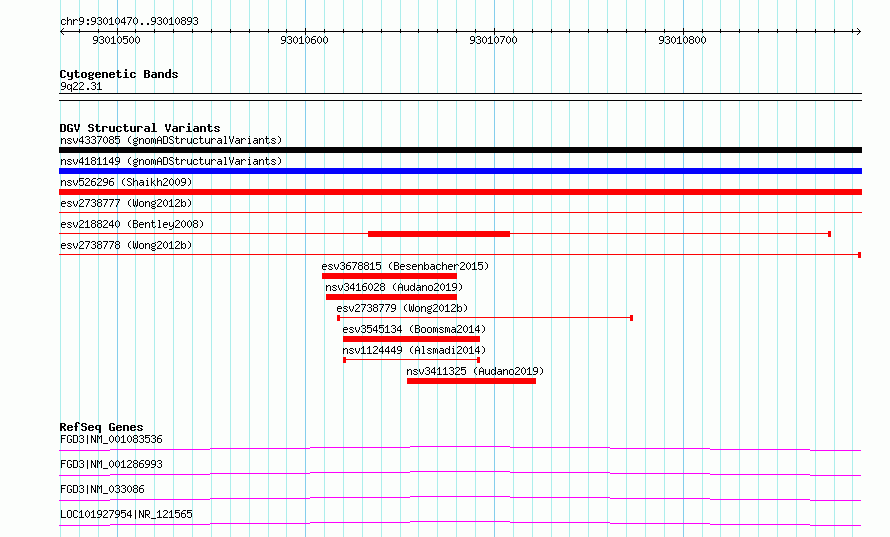This screenshot has height=537, width=890.
Task: Open the esv2738778 (Wong2012b) label
Action: 126,245
